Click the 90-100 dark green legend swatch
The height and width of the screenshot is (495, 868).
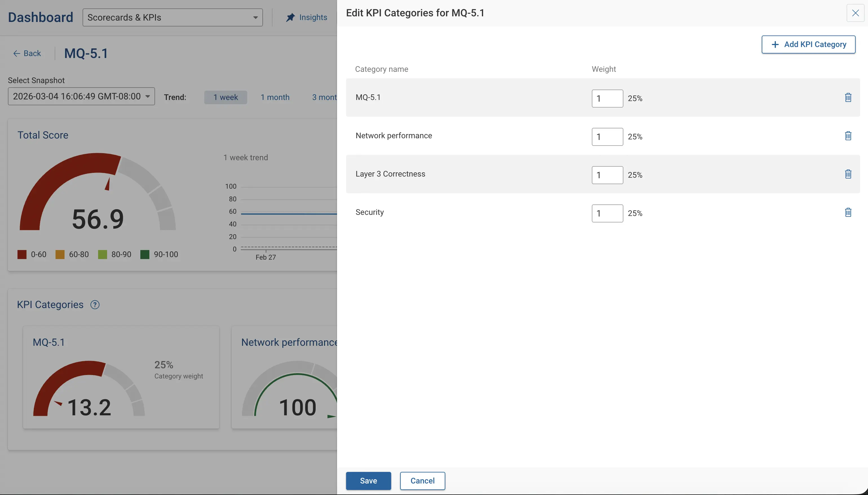[145, 255]
